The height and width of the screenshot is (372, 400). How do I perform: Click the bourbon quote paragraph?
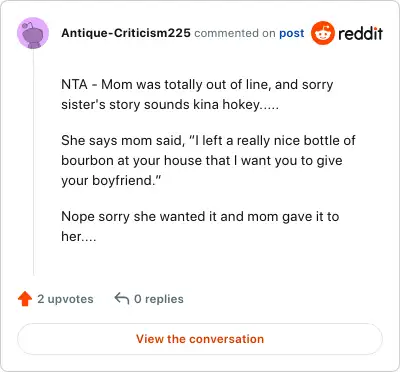click(208, 160)
